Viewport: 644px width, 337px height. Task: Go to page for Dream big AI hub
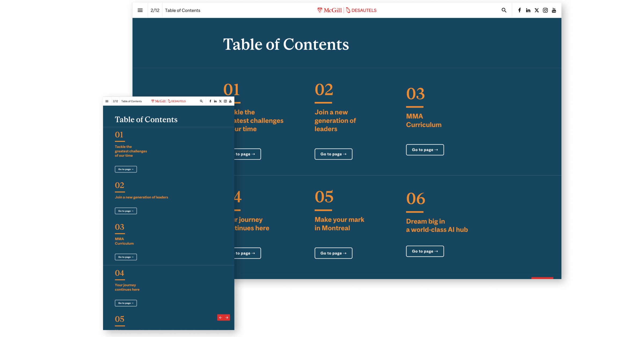tap(425, 251)
